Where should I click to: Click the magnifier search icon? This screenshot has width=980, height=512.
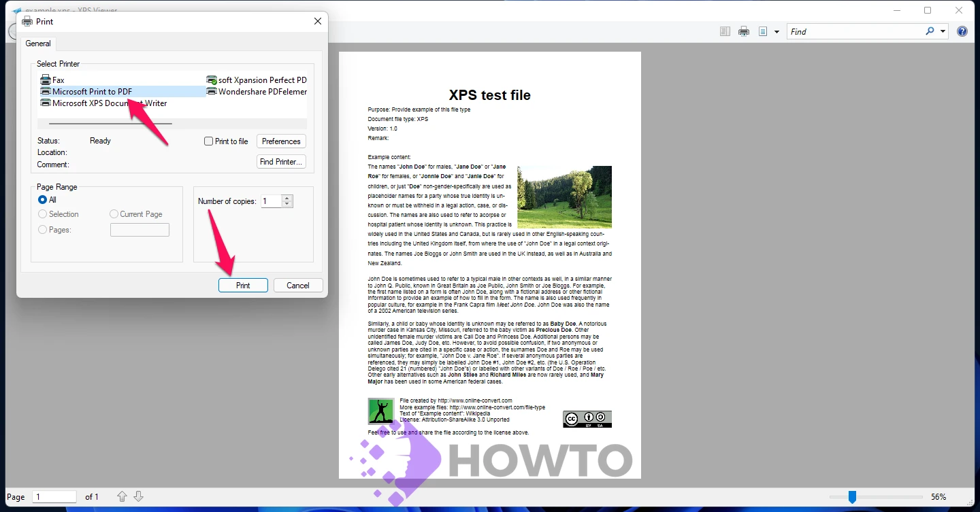point(930,31)
